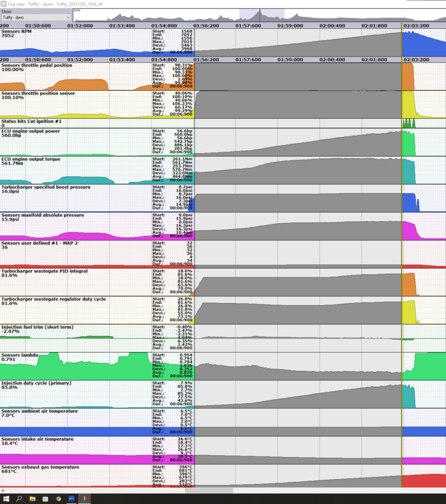The width and height of the screenshot is (446, 504).
Task: Click the engine power Max. statistic 542.7hp
Action: click(x=184, y=141)
